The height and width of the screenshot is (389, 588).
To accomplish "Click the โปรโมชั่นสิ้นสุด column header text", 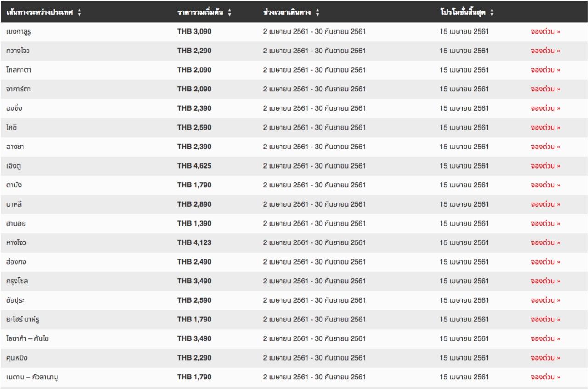I will pos(464,12).
